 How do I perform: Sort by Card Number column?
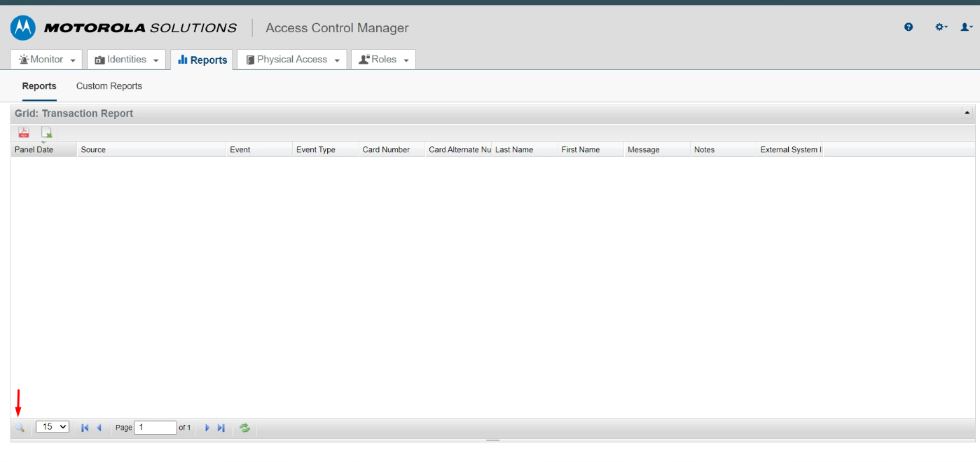click(392, 149)
